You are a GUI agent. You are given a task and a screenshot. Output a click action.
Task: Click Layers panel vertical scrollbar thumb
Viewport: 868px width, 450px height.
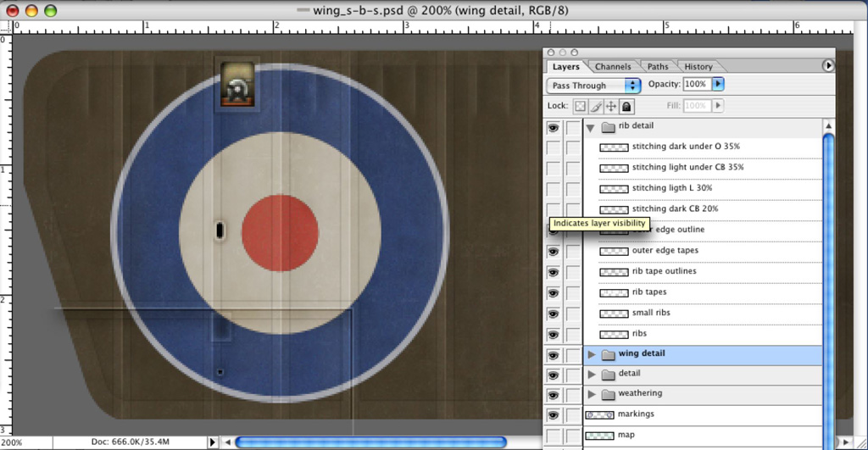tap(829, 291)
